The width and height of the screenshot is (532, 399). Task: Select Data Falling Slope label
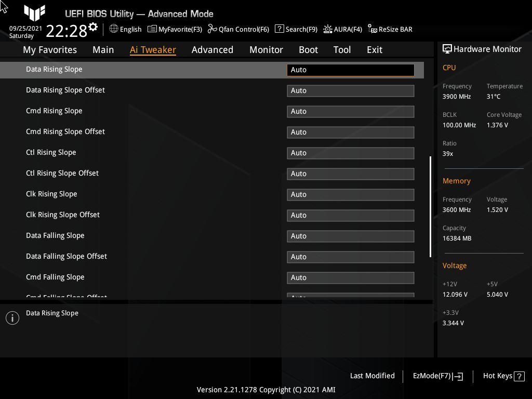55,235
